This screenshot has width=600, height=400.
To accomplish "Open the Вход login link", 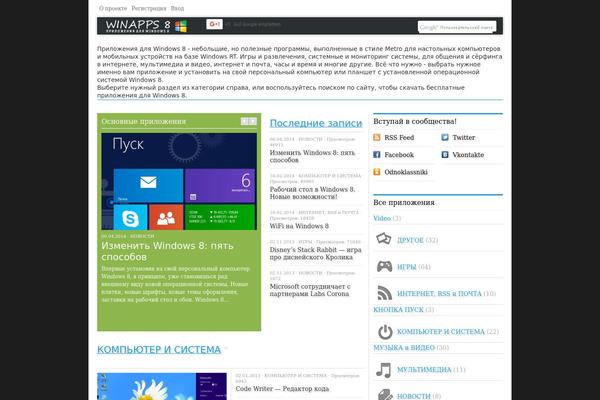I will click(x=177, y=8).
